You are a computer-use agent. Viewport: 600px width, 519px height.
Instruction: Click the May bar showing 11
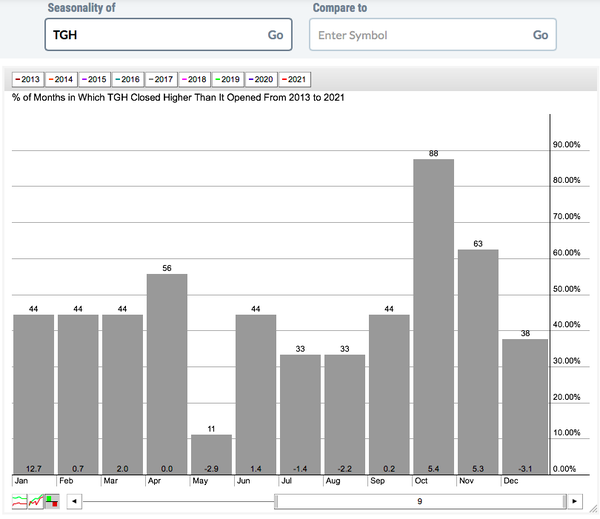pyautogui.click(x=211, y=454)
